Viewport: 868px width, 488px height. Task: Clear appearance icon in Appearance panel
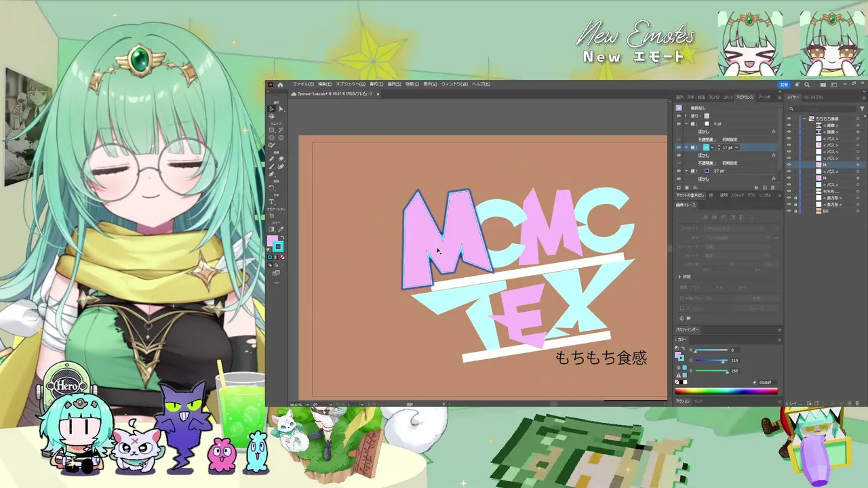756,187
